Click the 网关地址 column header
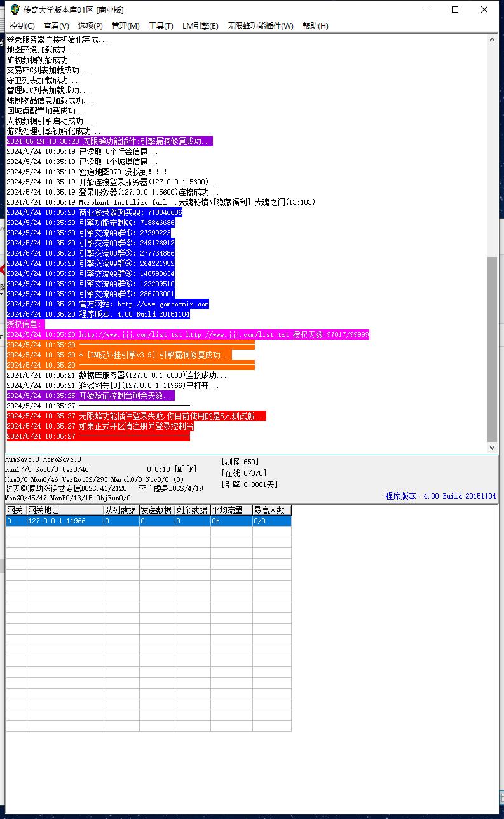504x819 pixels. pos(65,510)
